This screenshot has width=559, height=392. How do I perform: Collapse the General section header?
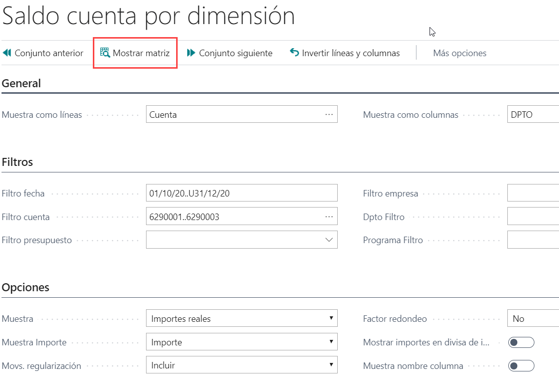point(22,83)
